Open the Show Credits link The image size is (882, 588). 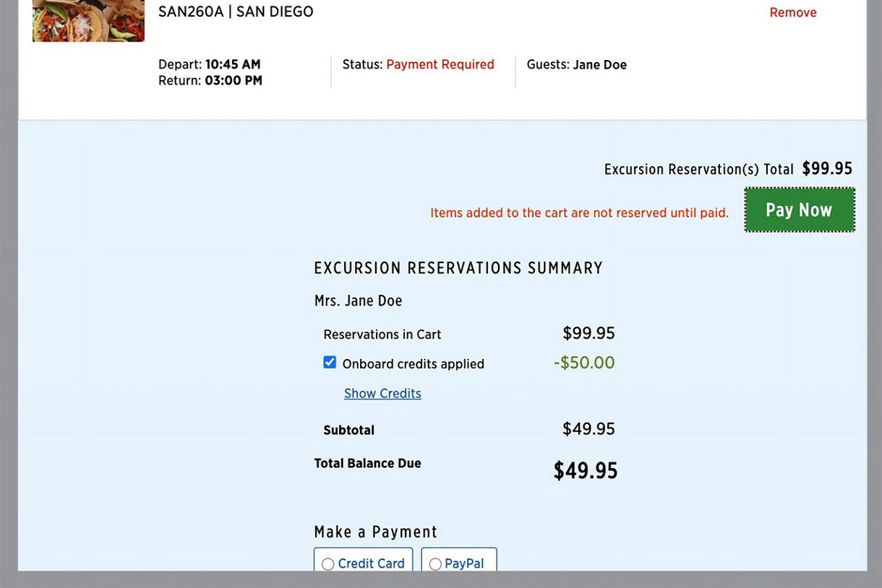[x=382, y=394]
